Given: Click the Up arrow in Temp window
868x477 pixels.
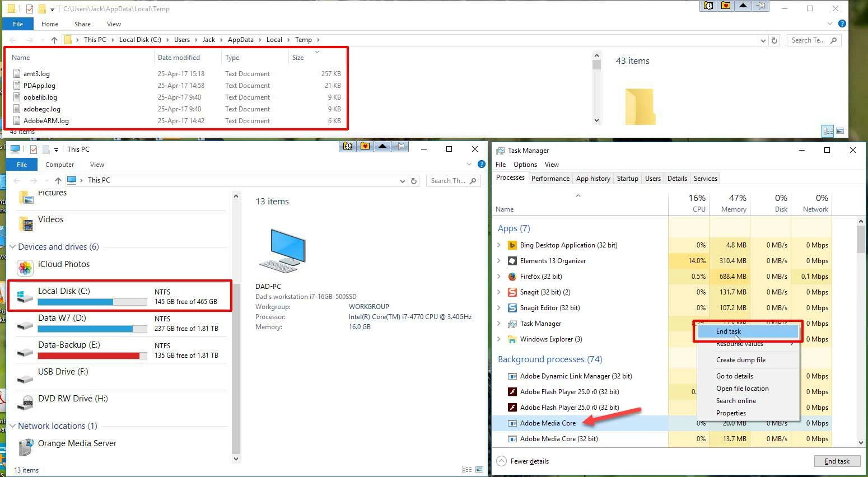Looking at the screenshot, I should click(54, 40).
